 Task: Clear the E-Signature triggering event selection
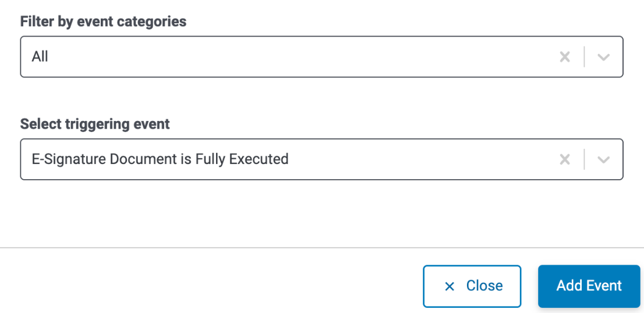click(565, 159)
